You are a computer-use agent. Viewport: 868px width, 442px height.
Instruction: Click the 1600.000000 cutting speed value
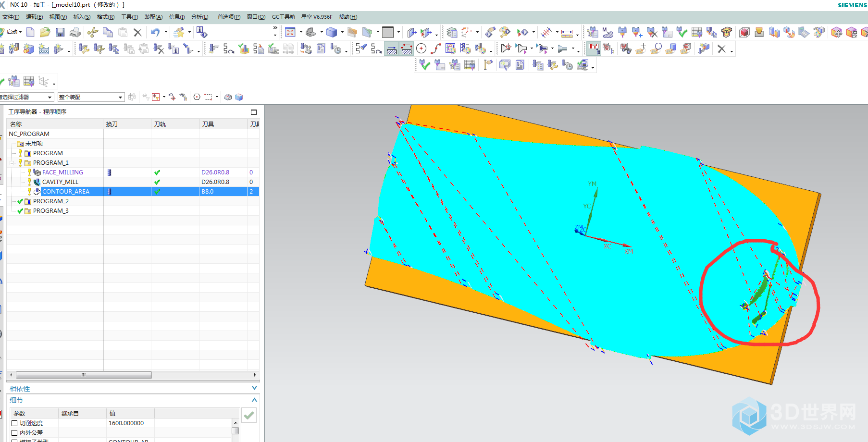(x=126, y=423)
